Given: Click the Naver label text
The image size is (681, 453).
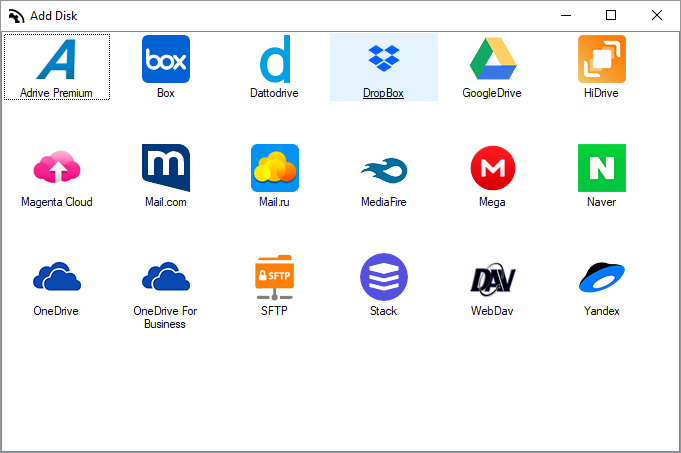Looking at the screenshot, I should pyautogui.click(x=602, y=202).
